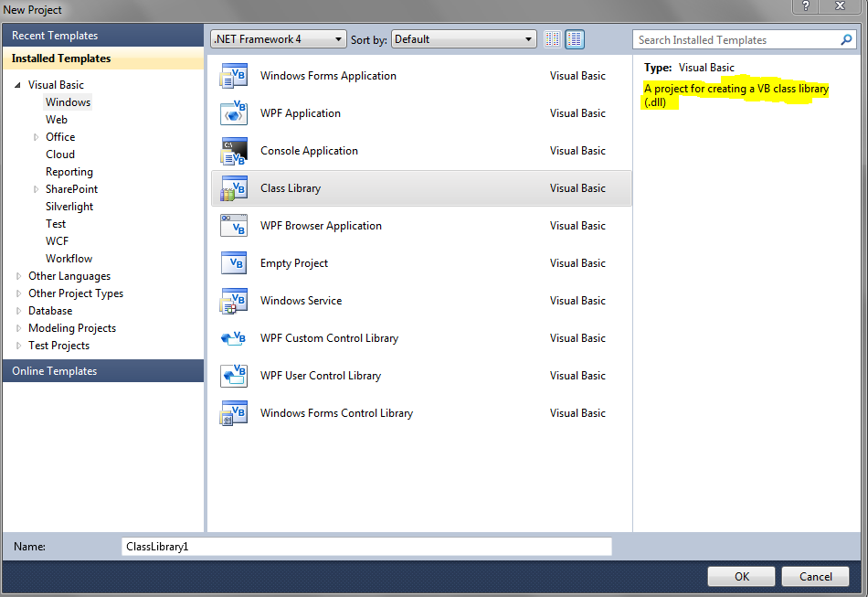Click the Windows Forms Control Library icon
Screen dimensions: 868x597
tap(234, 413)
